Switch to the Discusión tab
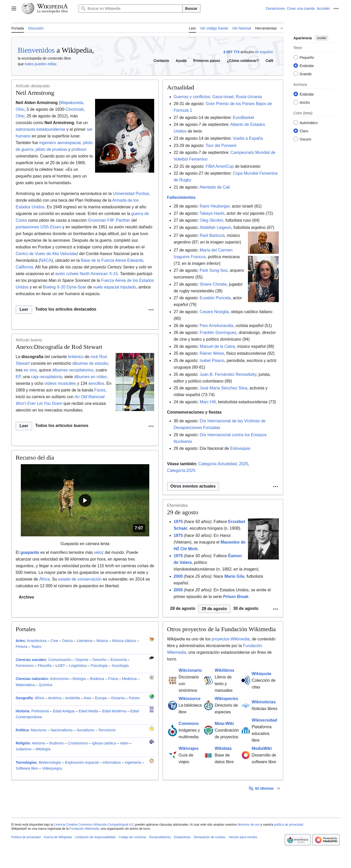 (x=36, y=28)
